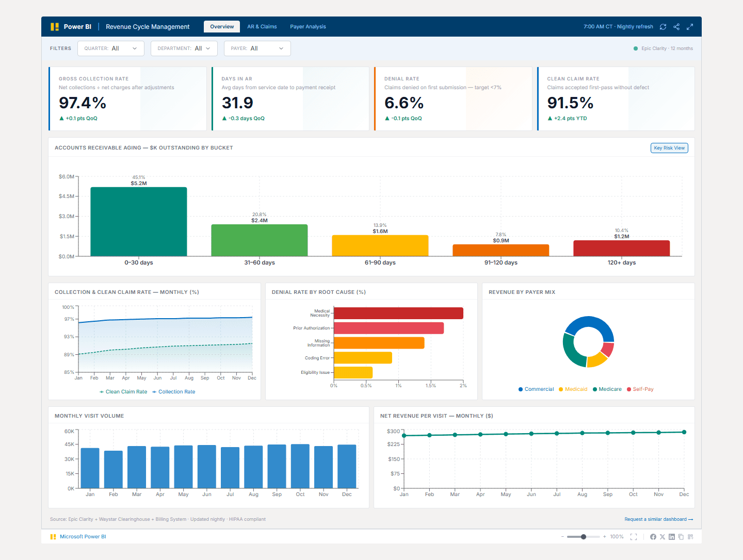Click the Power BI logo in header
The image size is (743, 560).
click(x=55, y=27)
